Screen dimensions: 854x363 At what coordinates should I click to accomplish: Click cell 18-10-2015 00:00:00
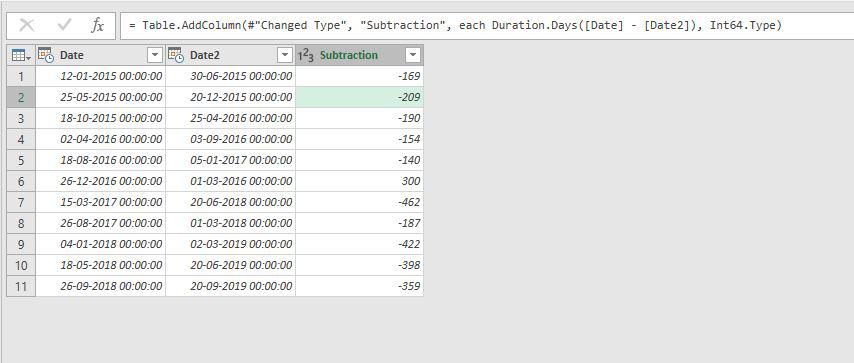[101, 118]
